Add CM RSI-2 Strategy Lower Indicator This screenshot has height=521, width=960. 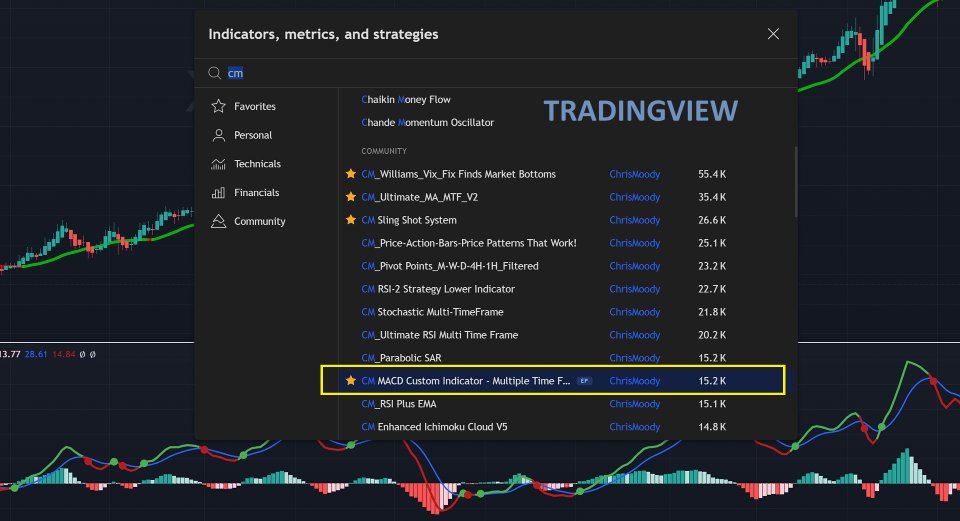coord(438,289)
